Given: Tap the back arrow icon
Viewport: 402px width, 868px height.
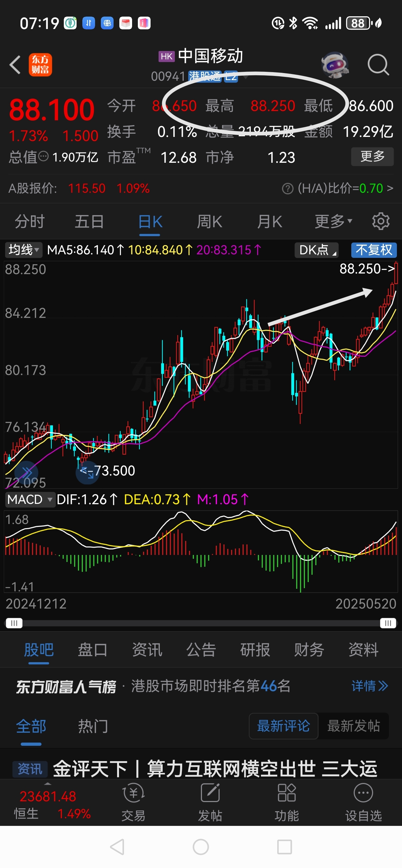Looking at the screenshot, I should [15, 64].
